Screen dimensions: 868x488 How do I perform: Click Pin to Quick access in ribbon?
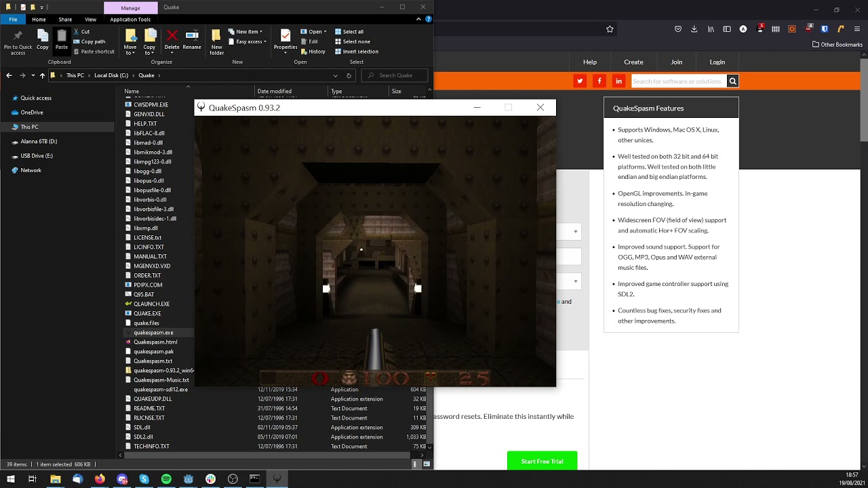point(18,42)
